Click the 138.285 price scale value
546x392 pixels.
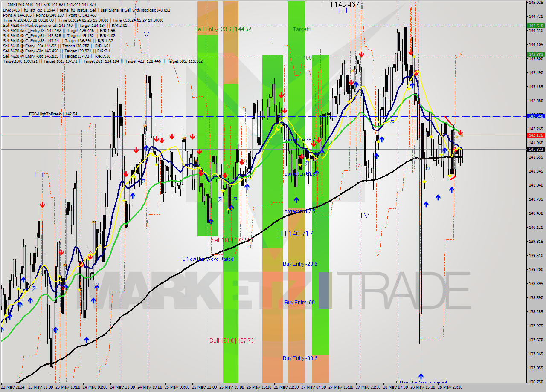(536, 312)
